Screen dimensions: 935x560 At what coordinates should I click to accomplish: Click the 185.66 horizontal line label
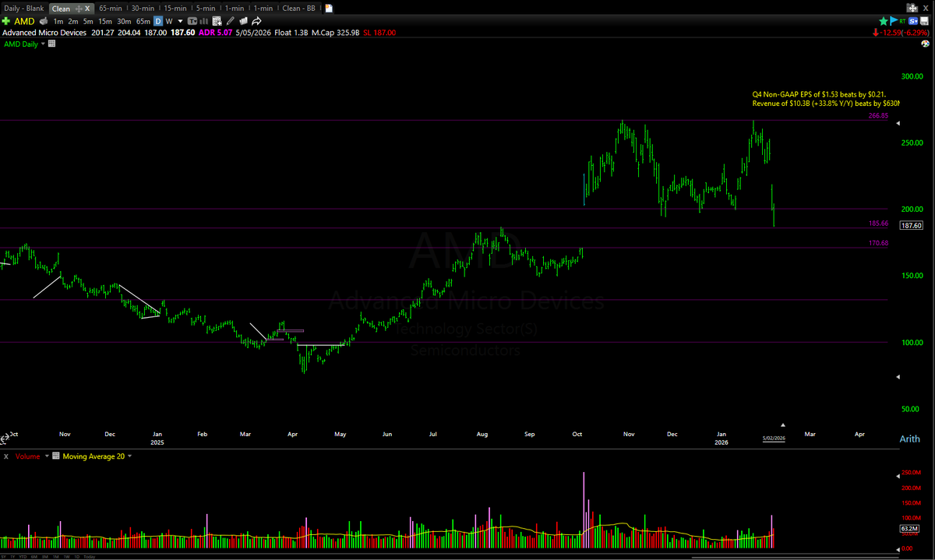pyautogui.click(x=878, y=224)
